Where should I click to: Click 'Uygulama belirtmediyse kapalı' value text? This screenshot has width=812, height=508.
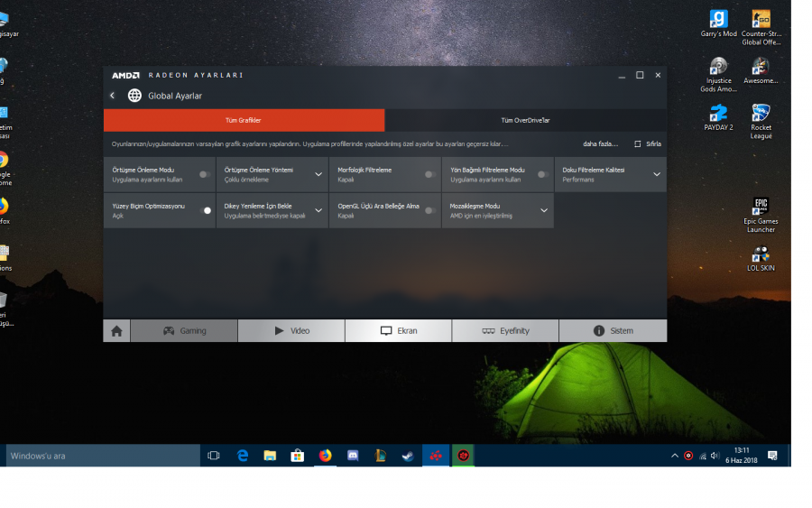(264, 216)
